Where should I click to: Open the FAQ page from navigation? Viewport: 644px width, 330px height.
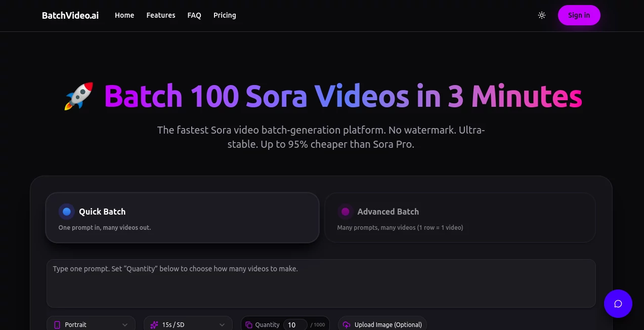coord(194,15)
